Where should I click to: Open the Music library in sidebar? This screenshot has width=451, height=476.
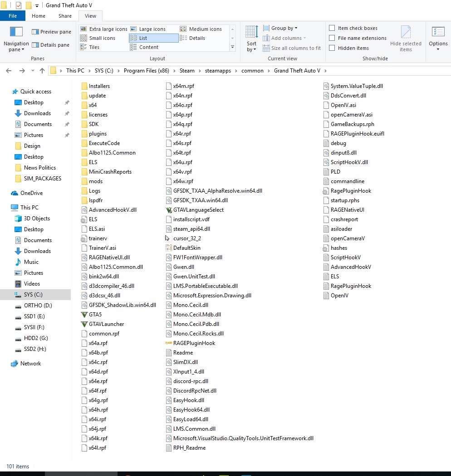tap(27, 262)
